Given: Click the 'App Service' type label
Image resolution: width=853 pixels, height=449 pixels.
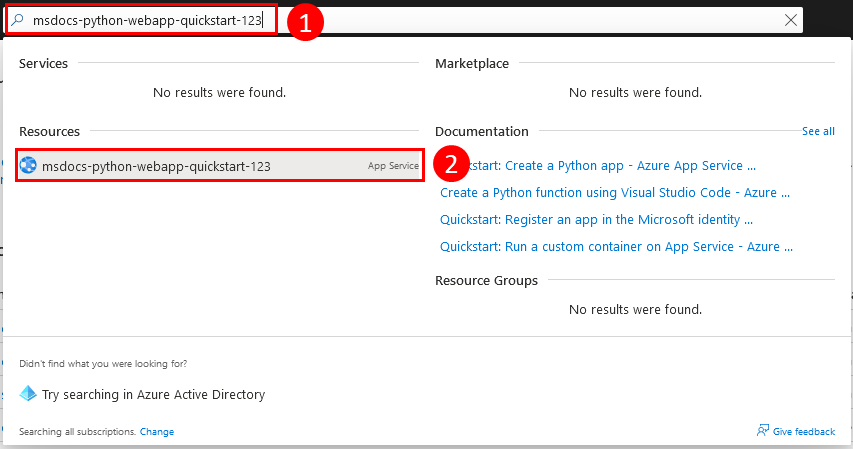Looking at the screenshot, I should (393, 166).
